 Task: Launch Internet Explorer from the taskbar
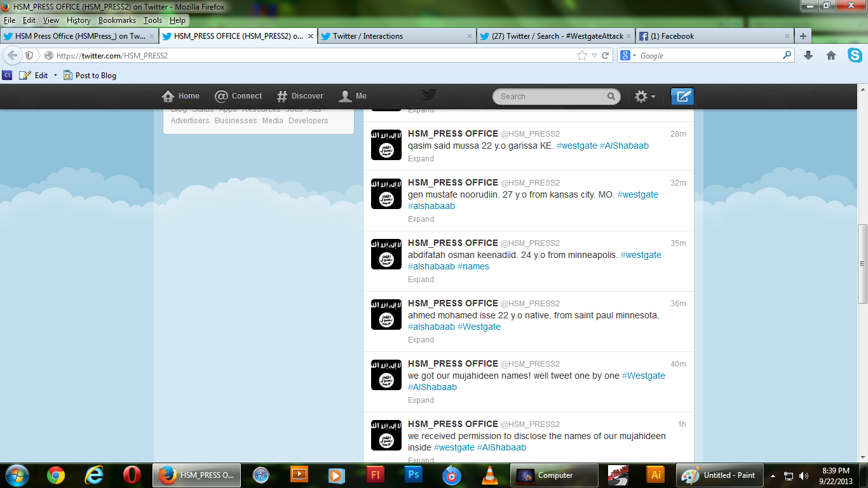tap(94, 475)
